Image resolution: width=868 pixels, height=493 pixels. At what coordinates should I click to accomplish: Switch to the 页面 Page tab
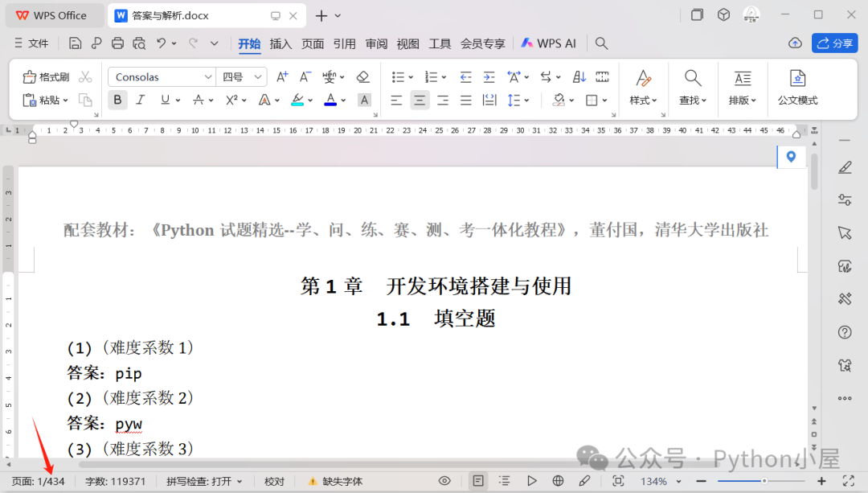click(x=312, y=43)
